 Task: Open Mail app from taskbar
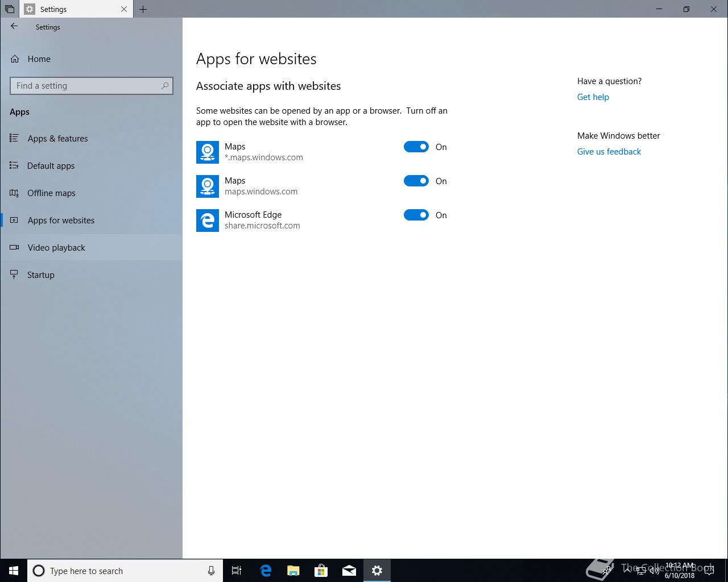[349, 571]
